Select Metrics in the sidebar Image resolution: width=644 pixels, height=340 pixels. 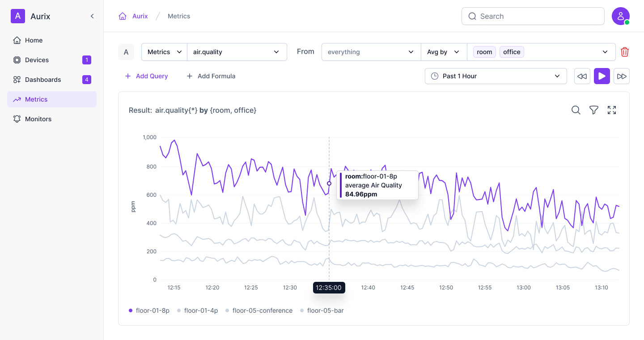click(52, 99)
